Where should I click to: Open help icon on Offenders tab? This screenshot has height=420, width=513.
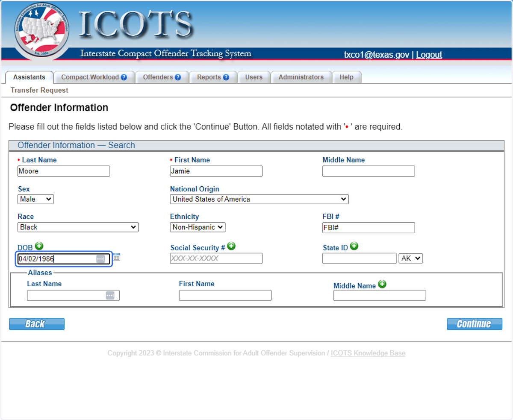[x=178, y=77]
